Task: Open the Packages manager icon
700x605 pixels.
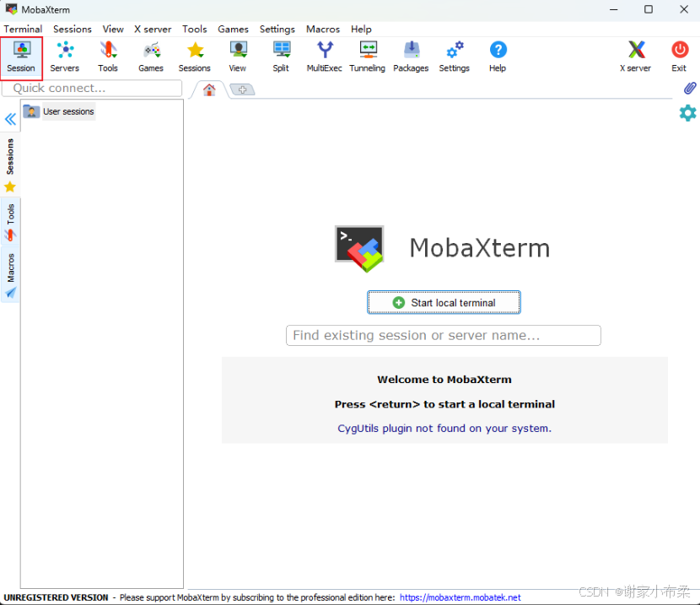Action: [x=411, y=57]
